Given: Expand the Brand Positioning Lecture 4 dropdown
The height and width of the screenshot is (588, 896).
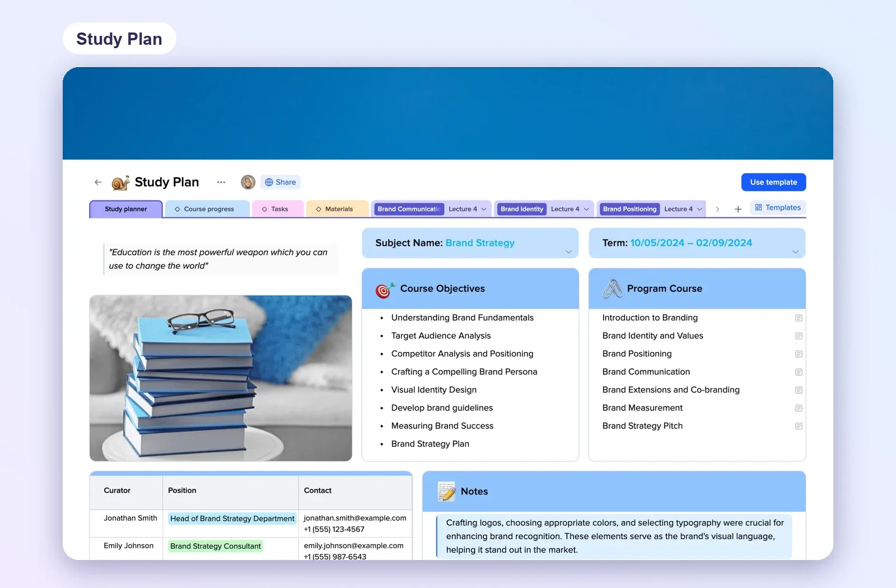Looking at the screenshot, I should click(699, 209).
